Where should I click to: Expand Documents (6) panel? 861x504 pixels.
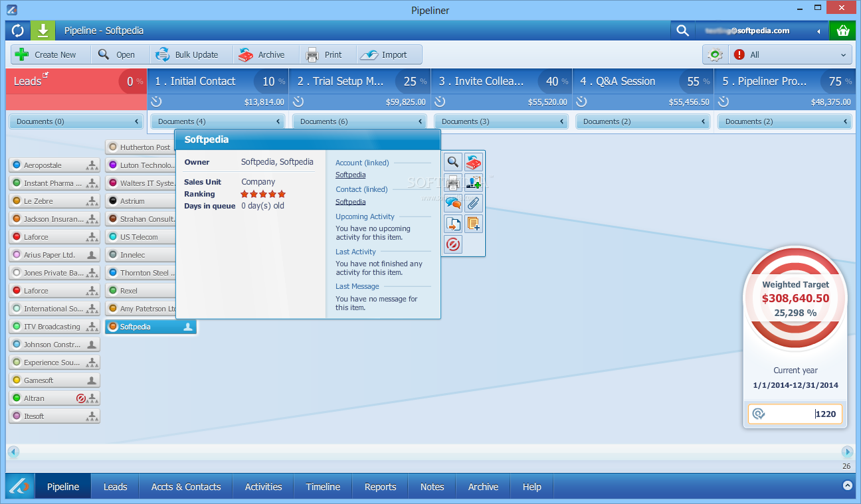click(x=360, y=122)
